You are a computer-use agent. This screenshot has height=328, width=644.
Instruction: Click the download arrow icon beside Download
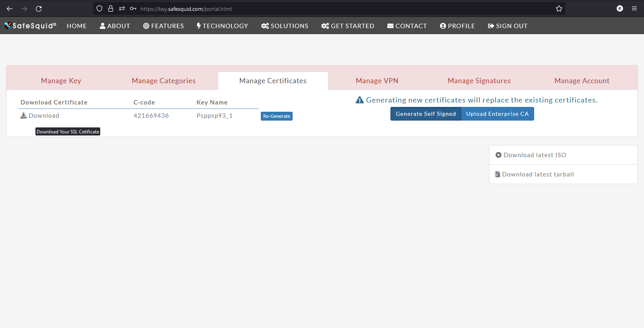(24, 115)
